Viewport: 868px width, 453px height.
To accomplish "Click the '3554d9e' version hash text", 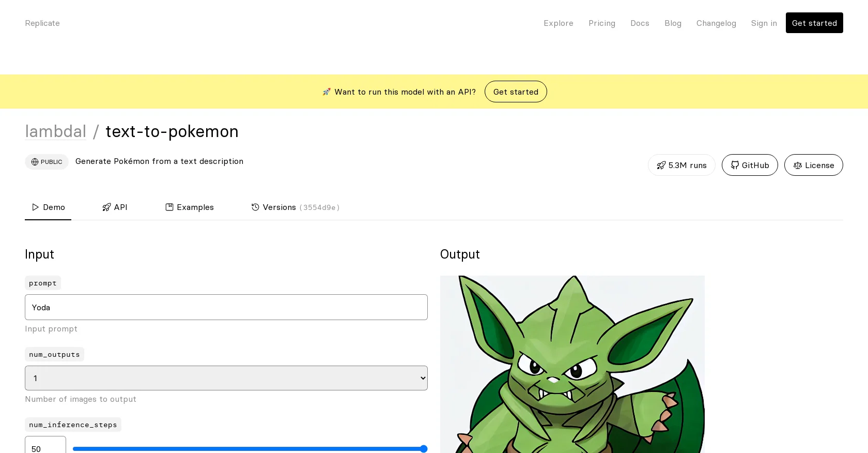I will click(x=319, y=207).
